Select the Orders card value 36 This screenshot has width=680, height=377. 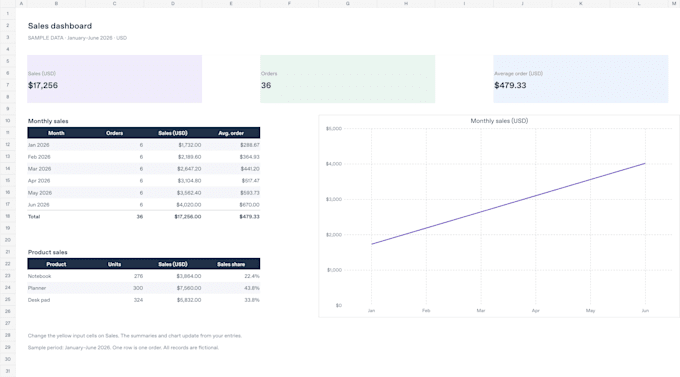coord(266,85)
